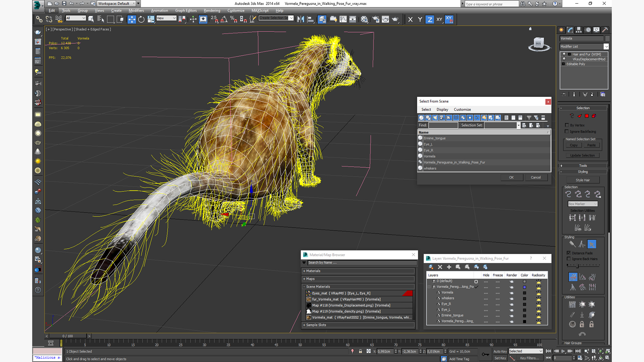Open Select by Name tool

[x=100, y=19]
